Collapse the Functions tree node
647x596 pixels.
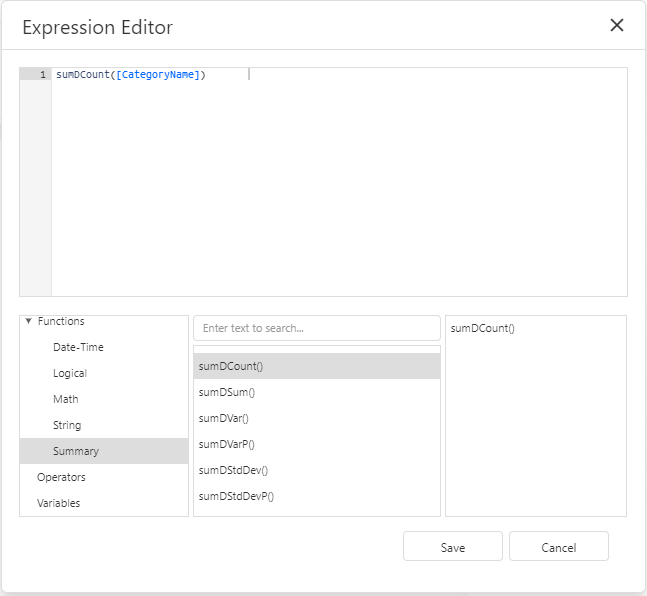point(28,321)
